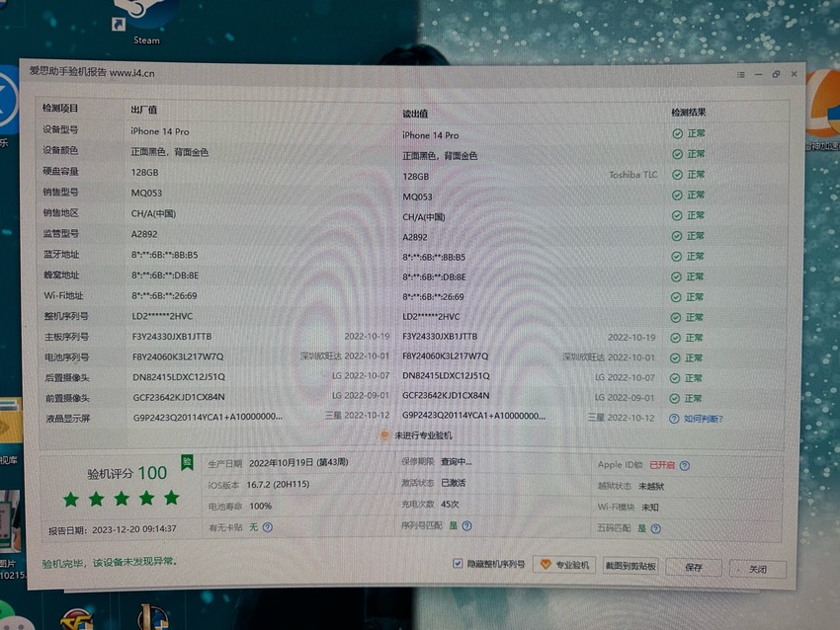
Task: Open the Steam desktop shortcut
Action: point(142,22)
